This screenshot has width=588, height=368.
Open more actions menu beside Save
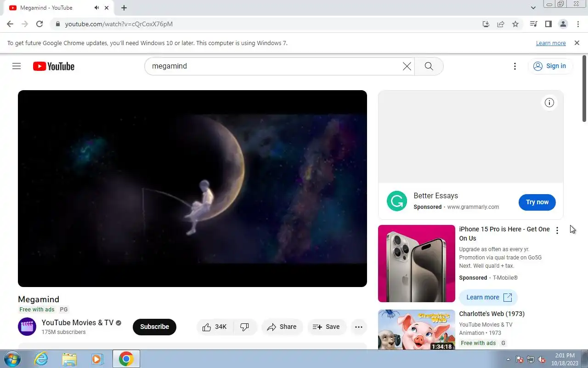(359, 327)
